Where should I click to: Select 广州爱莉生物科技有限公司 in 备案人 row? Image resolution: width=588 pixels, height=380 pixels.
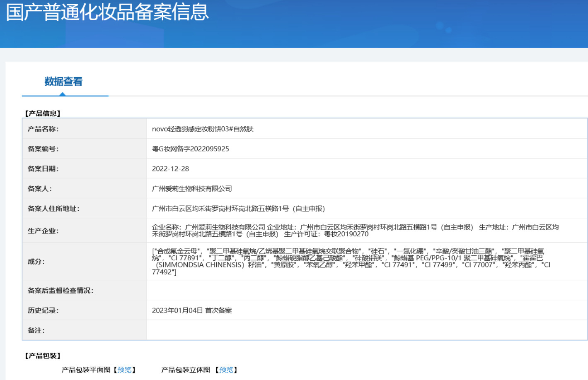click(x=192, y=188)
